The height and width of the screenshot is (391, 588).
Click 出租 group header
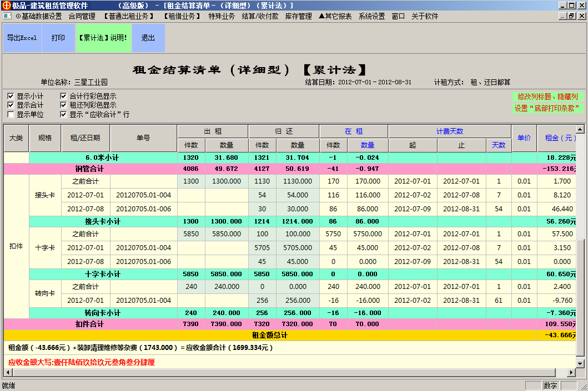213,131
